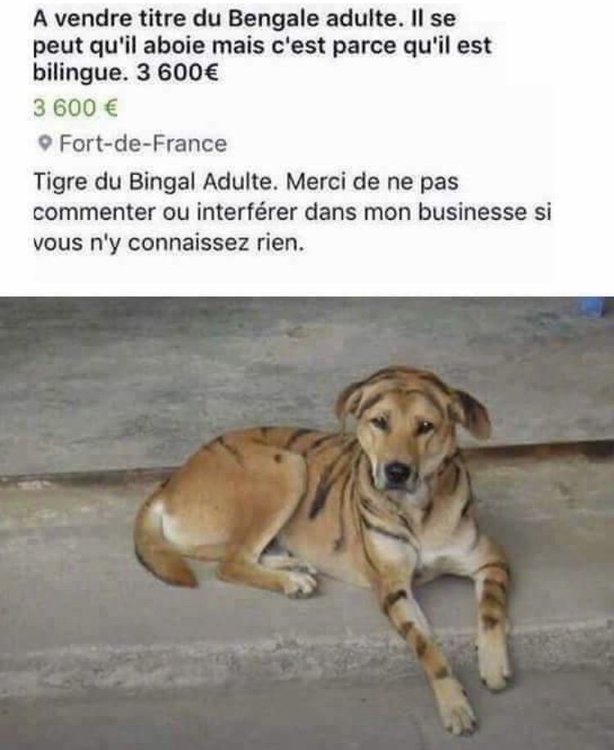Click the blue object in the photo corner

click(x=595, y=306)
